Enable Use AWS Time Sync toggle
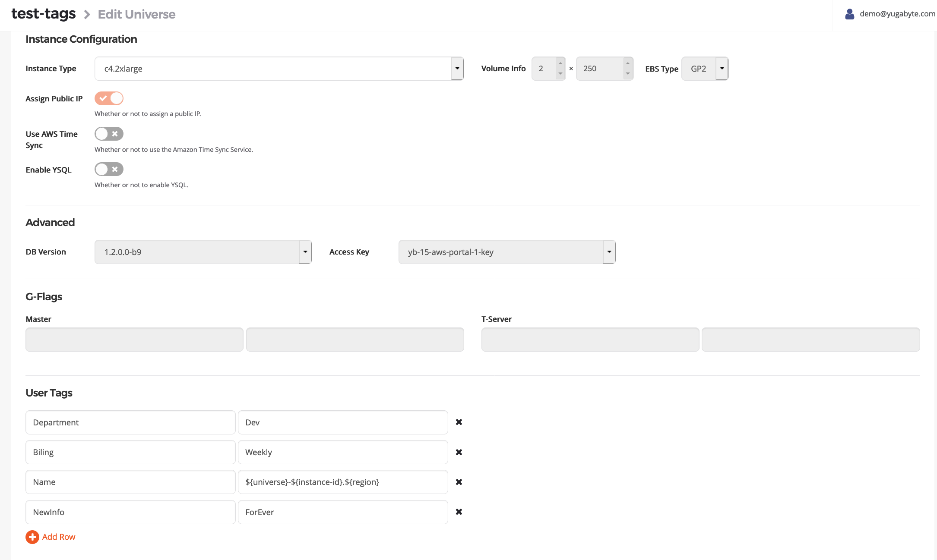The image size is (937, 560). [109, 134]
